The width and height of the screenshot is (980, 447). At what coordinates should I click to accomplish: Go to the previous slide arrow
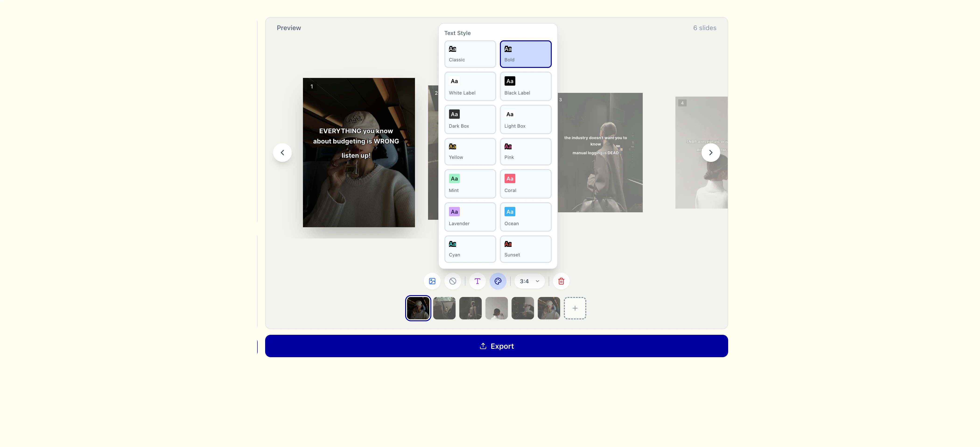point(282,153)
